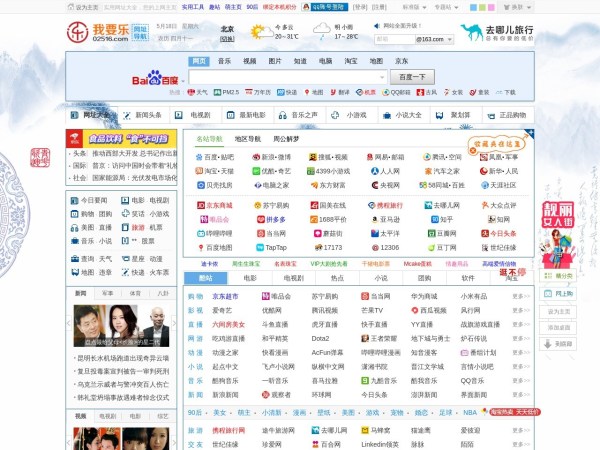Click the 到底部 button in right sidebar
The height and width of the screenshot is (450, 600).
[x=558, y=344]
